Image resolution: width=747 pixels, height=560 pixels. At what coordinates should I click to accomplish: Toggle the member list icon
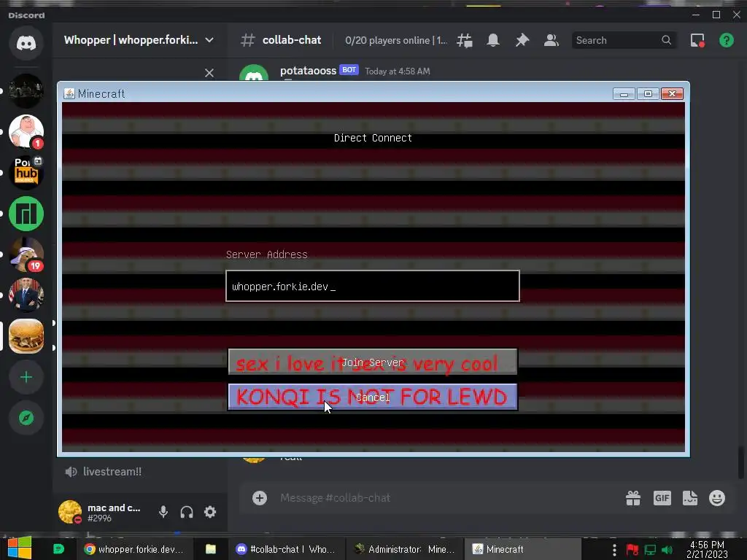[551, 41]
